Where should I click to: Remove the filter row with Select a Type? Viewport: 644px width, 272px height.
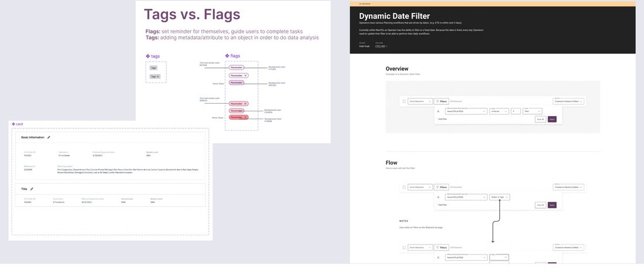point(439,197)
